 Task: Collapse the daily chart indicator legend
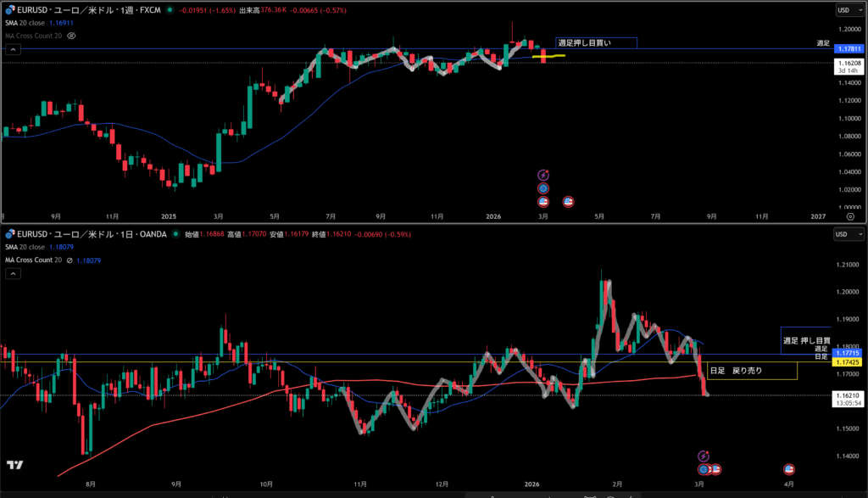coord(13,273)
